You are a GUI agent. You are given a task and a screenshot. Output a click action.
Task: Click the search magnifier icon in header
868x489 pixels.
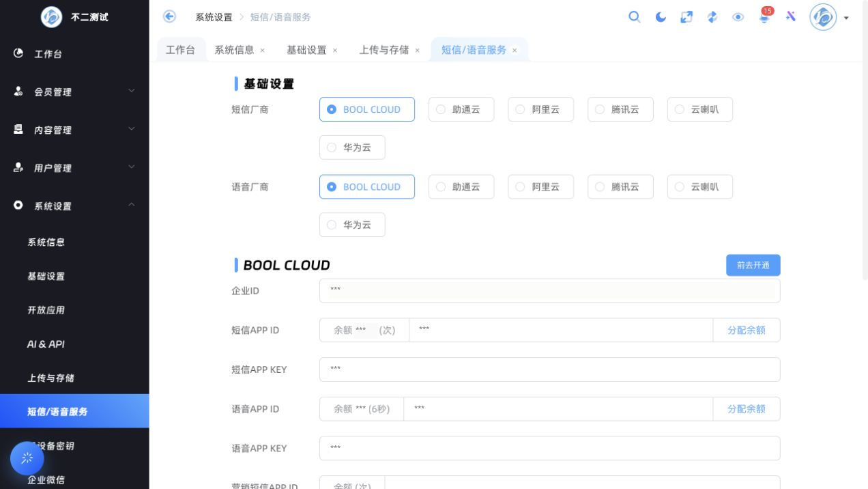635,17
